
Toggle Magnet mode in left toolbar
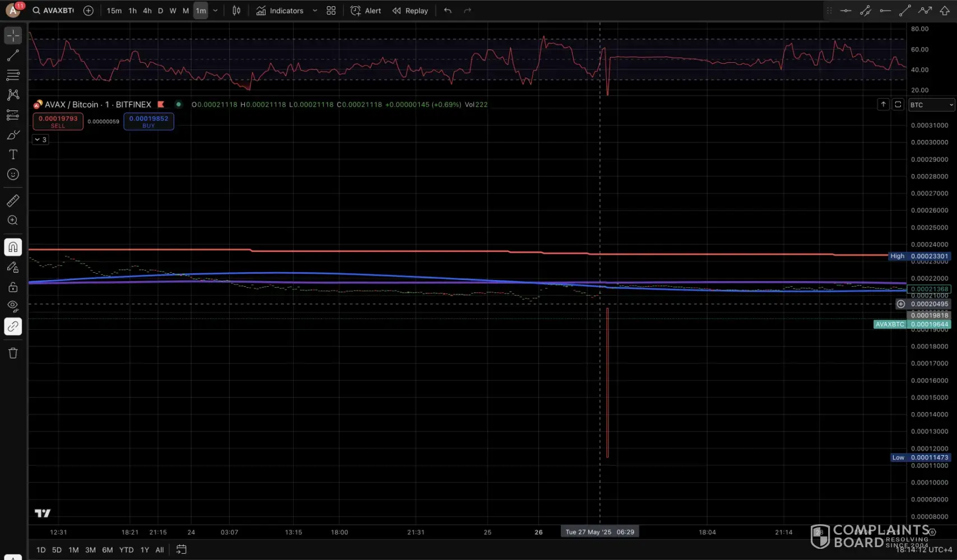click(13, 247)
